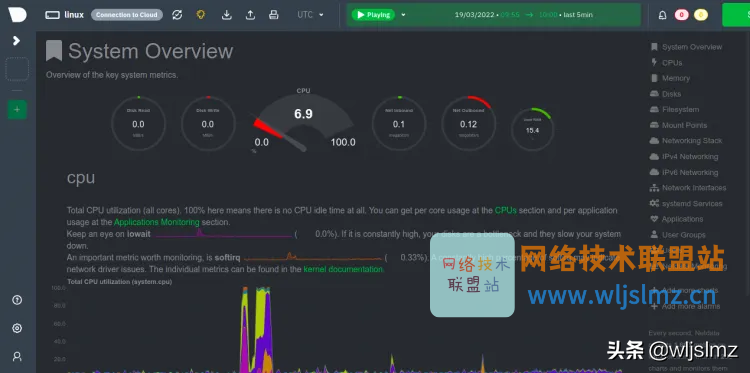This screenshot has width=750, height=373.
Task: Click the lightbulb news icon
Action: coord(201,15)
